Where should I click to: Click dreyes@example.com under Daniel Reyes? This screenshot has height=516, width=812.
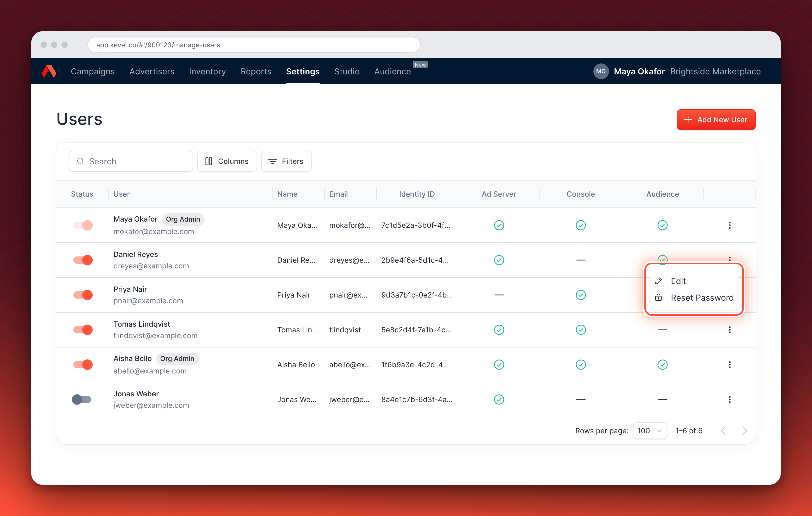pyautogui.click(x=151, y=266)
